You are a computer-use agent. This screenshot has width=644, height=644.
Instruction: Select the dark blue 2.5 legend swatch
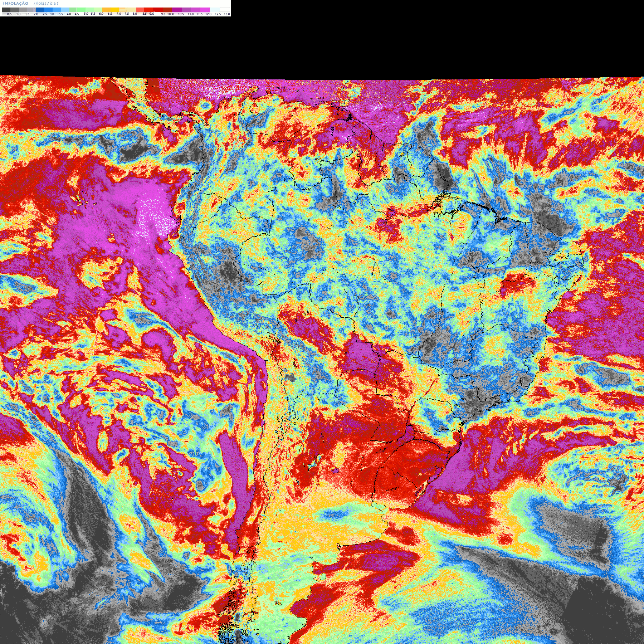pyautogui.click(x=40, y=10)
